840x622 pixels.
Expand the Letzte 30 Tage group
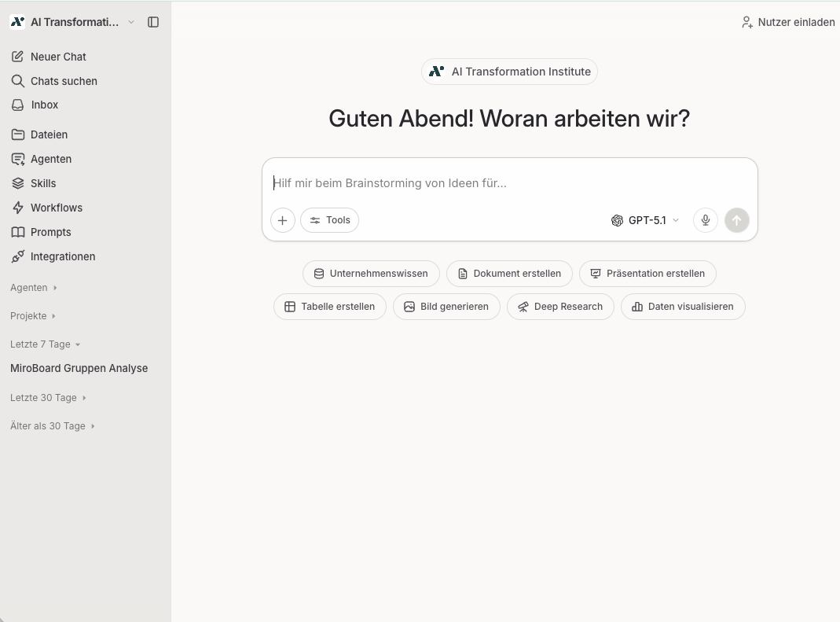(x=48, y=398)
